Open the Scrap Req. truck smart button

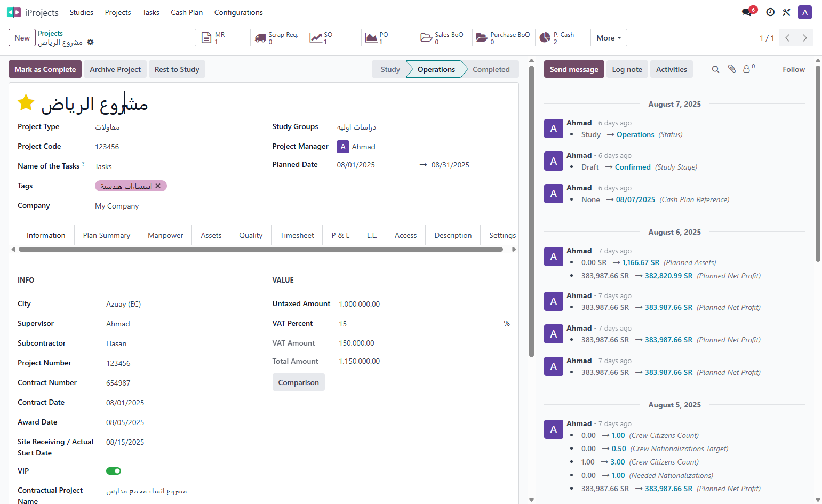point(278,38)
